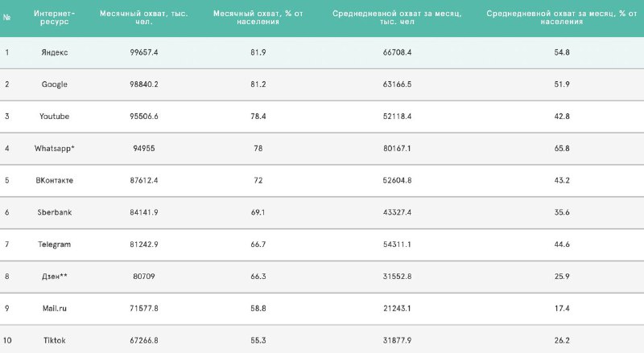
Task: Select the 'Telegram' resource cell
Action: [x=54, y=244]
